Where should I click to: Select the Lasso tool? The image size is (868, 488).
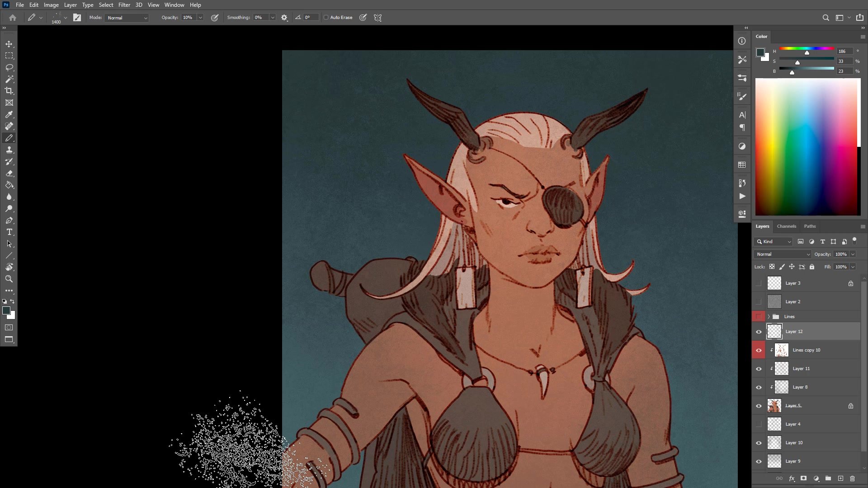coord(9,67)
